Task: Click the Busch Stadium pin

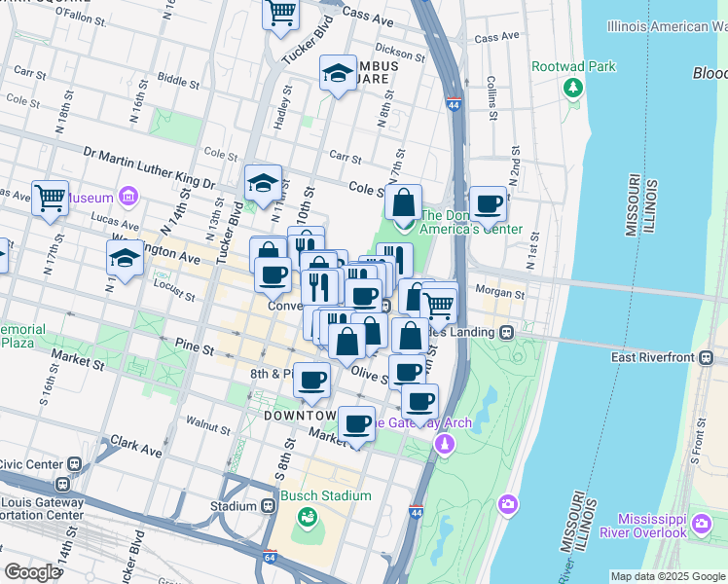Action: pos(307,518)
